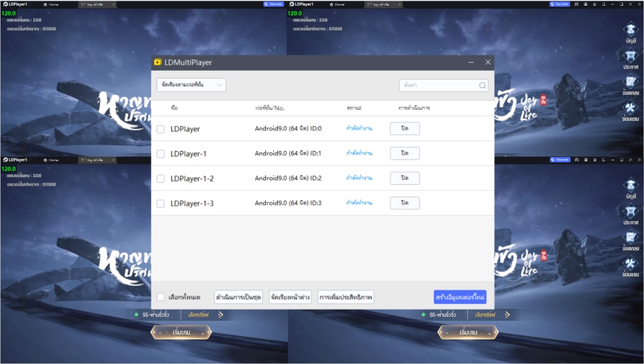Screen dimensions: 644x364
Task: Click the 120.0 FPS counter in top-left emulator
Action: pyautogui.click(x=9, y=13)
